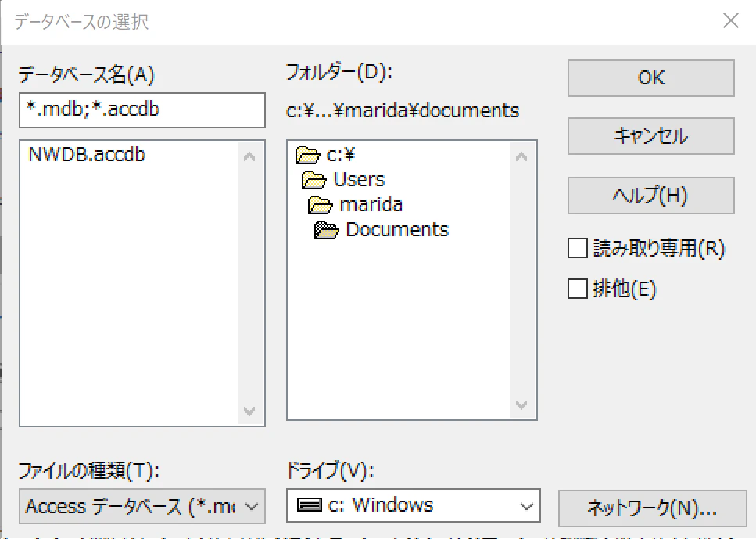The image size is (756, 539).
Task: Click the データベース名 text field
Action: coord(142,110)
